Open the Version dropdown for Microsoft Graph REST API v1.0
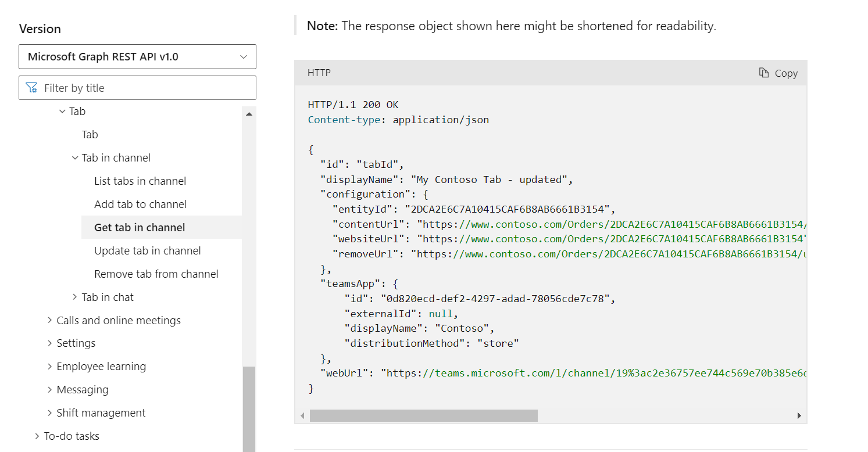Viewport: 868px width, 452px height. coord(137,57)
